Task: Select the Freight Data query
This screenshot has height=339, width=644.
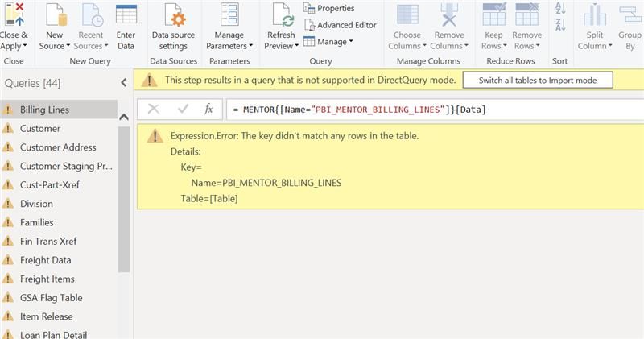Action: [59, 260]
